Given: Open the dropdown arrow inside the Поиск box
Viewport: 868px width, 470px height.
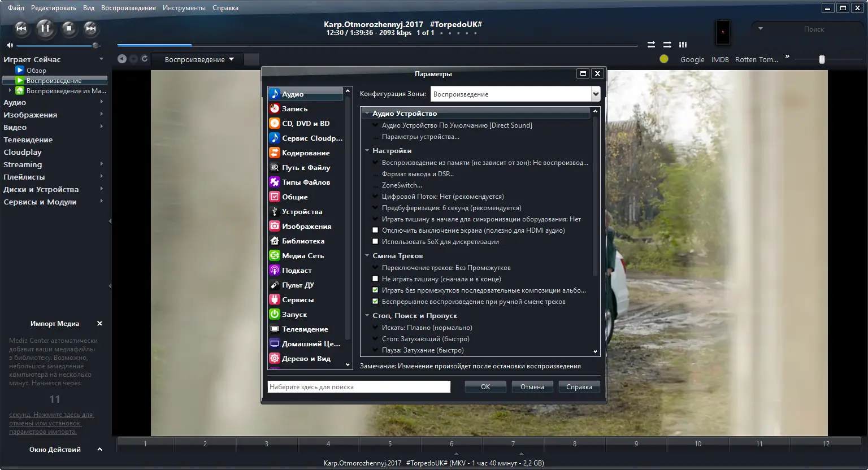Looking at the screenshot, I should 761,29.
